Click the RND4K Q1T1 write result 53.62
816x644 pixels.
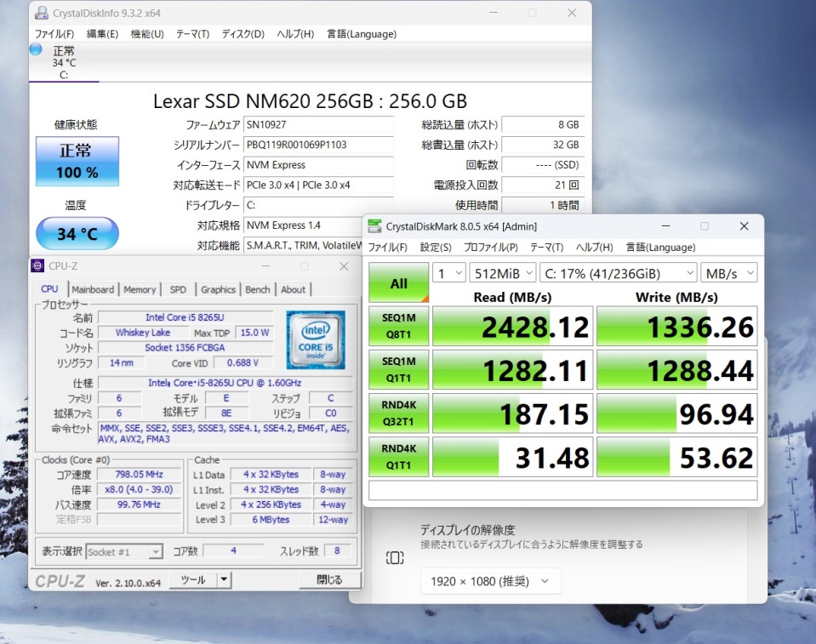pyautogui.click(x=677, y=458)
